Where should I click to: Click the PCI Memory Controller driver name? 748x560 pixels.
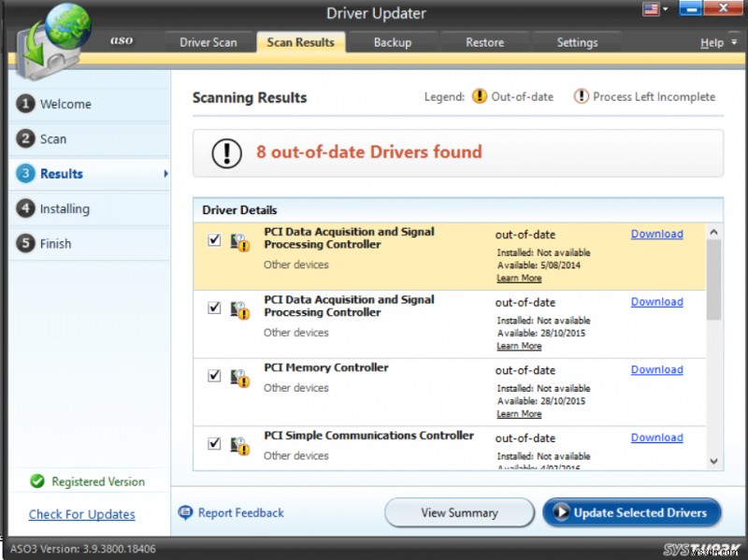pos(326,367)
